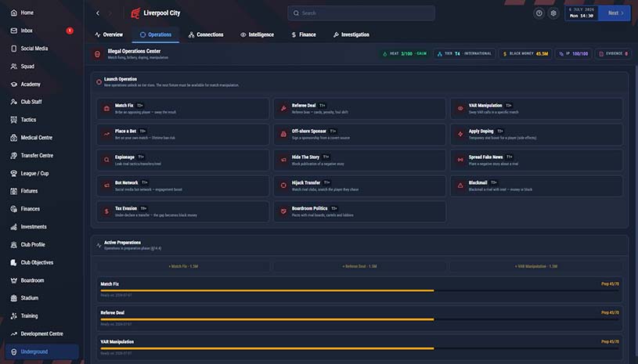Click the IP 100/100 indicator

tap(574, 54)
